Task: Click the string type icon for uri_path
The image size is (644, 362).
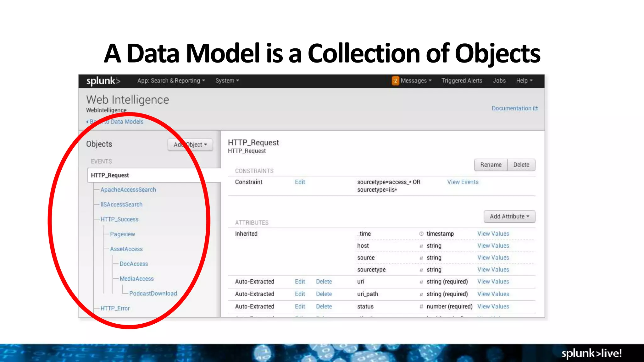Action: 421,294
